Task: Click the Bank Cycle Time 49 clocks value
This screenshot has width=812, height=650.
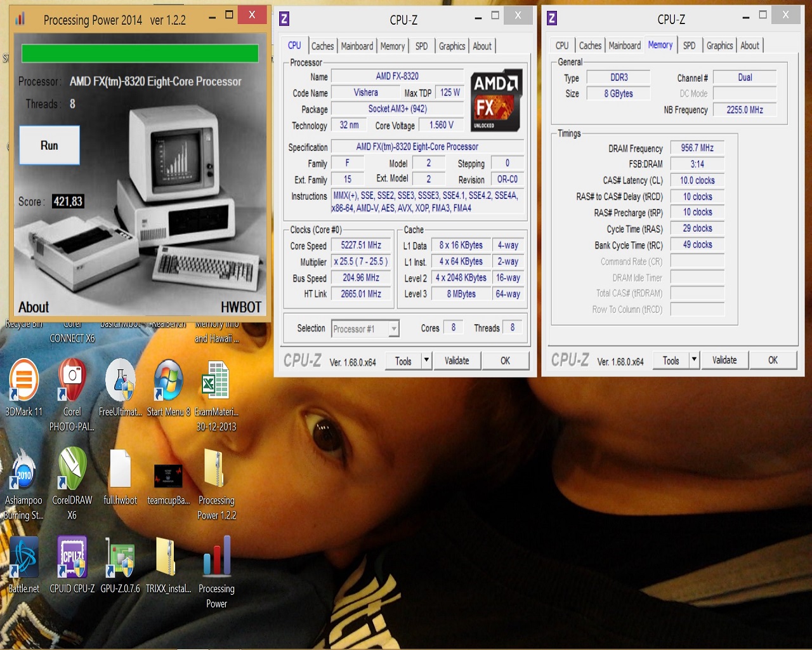Action: pos(697,244)
